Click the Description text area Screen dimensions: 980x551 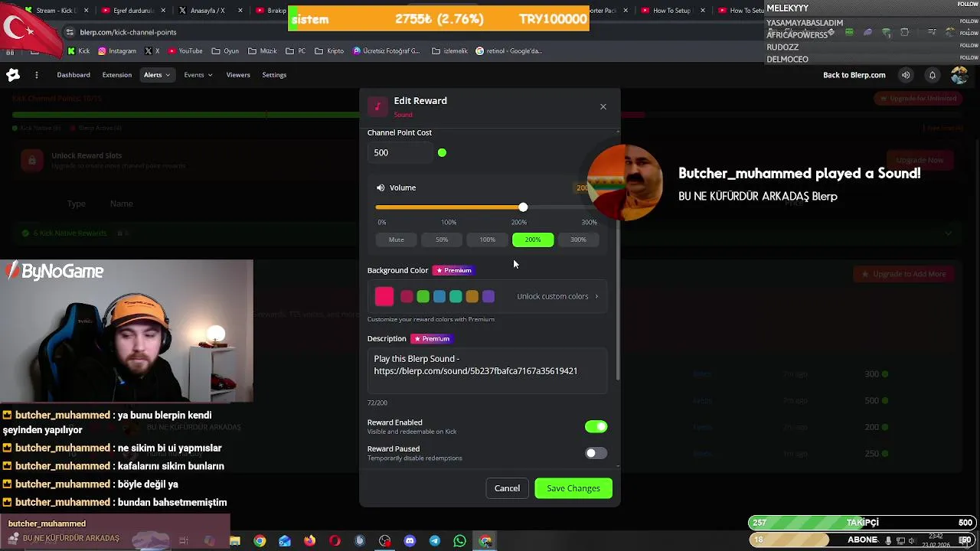pyautogui.click(x=487, y=371)
